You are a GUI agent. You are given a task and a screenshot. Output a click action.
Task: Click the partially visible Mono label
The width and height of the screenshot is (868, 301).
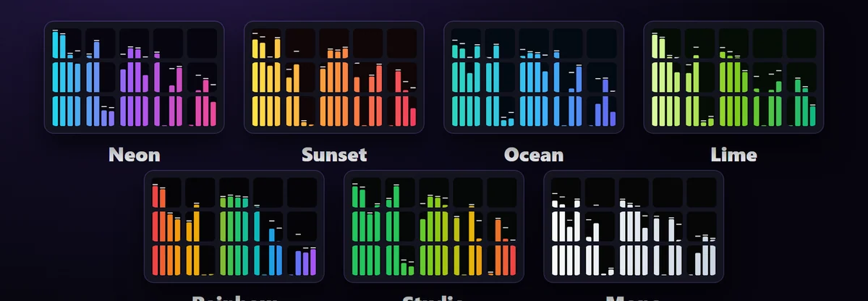point(633,297)
